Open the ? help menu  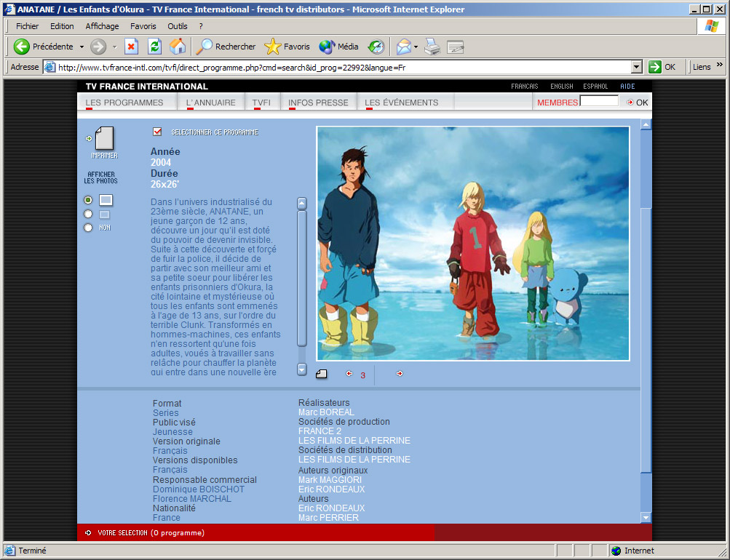[201, 26]
